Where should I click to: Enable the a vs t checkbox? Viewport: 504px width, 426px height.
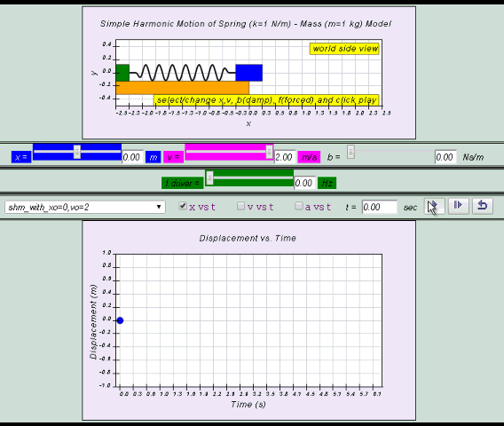pos(299,206)
